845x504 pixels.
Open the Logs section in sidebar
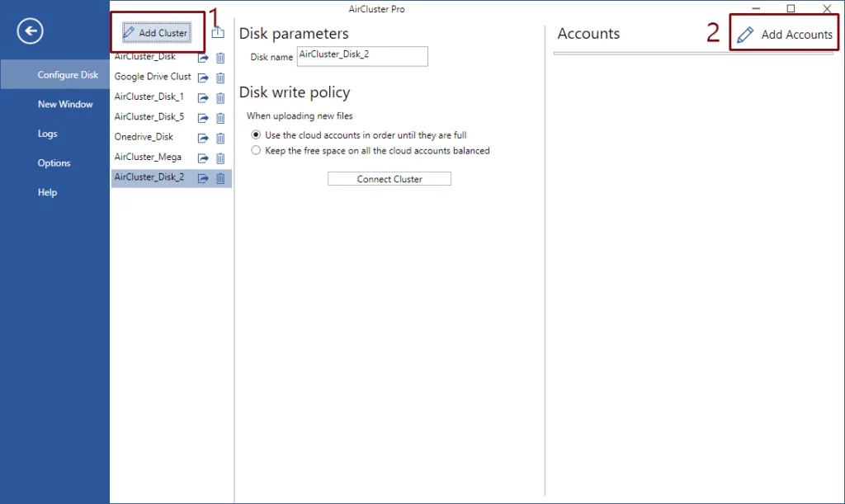point(48,134)
